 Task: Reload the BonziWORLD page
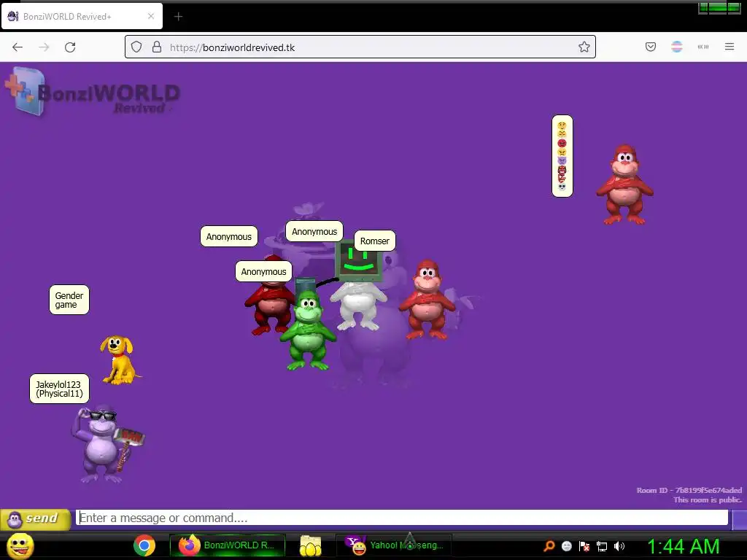point(70,47)
